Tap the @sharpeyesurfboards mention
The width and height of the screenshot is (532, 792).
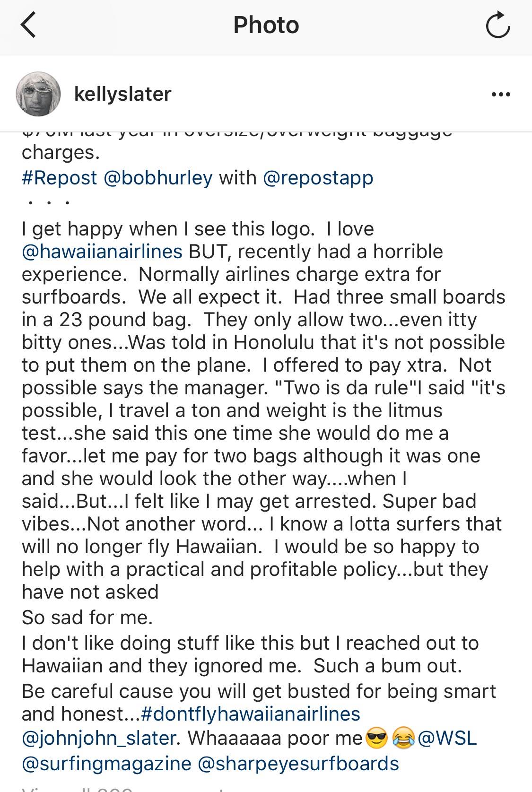(298, 764)
